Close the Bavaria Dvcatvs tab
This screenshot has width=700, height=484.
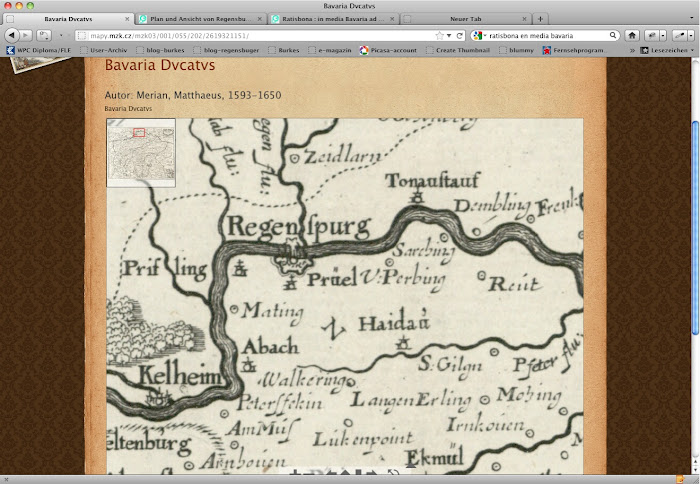click(127, 19)
